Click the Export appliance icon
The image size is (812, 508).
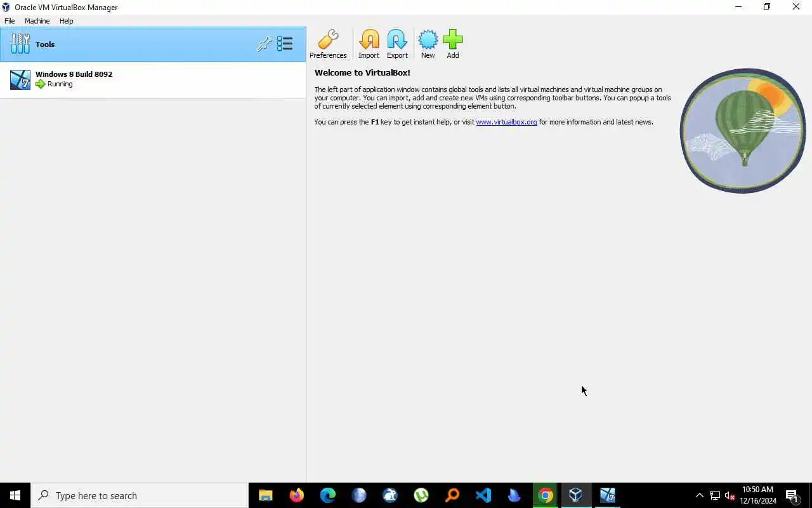click(x=397, y=44)
